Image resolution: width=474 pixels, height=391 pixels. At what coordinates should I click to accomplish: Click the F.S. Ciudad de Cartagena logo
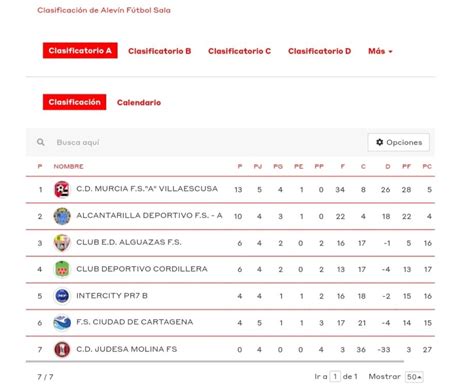[x=62, y=323]
